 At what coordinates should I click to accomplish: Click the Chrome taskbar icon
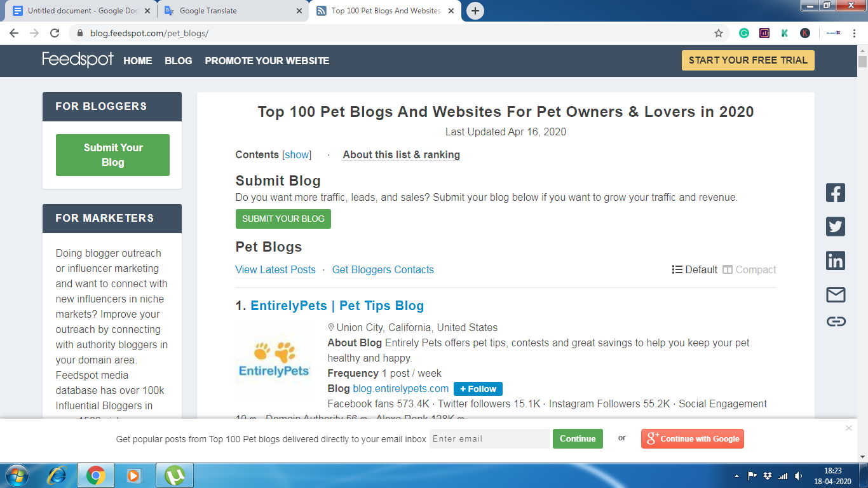tap(96, 475)
